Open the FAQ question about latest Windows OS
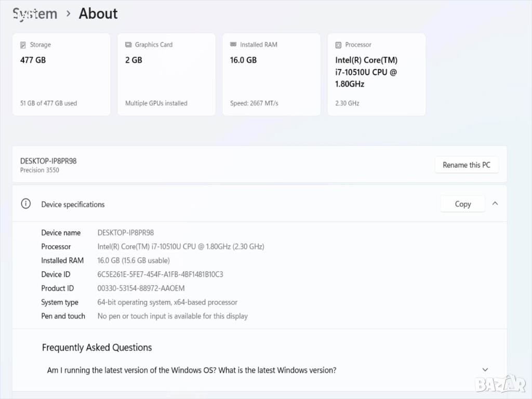 coord(192,370)
